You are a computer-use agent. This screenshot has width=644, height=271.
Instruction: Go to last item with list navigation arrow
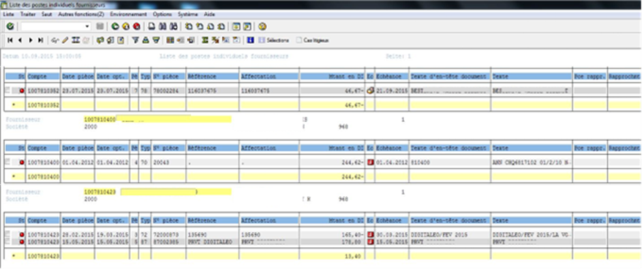(41, 40)
